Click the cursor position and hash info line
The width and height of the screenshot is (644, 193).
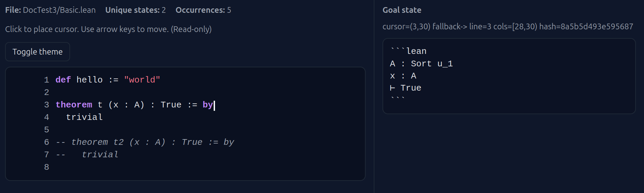[x=508, y=27]
